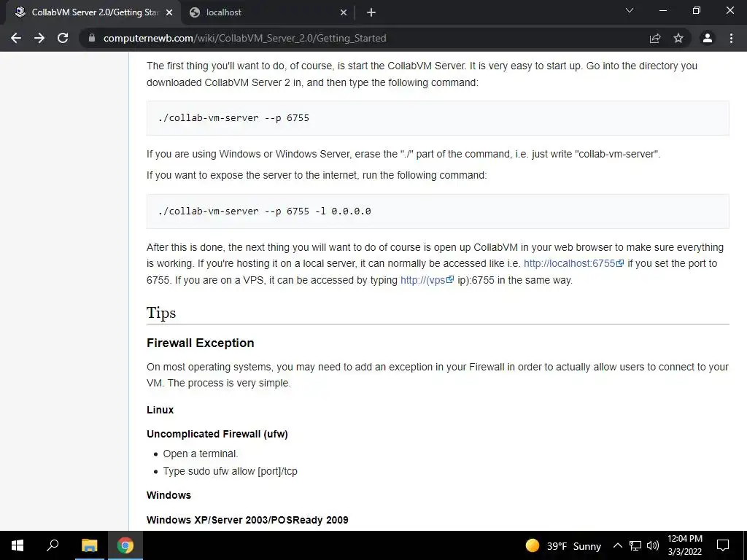Open File Explorer from taskbar
This screenshot has width=747, height=560.
[89, 545]
